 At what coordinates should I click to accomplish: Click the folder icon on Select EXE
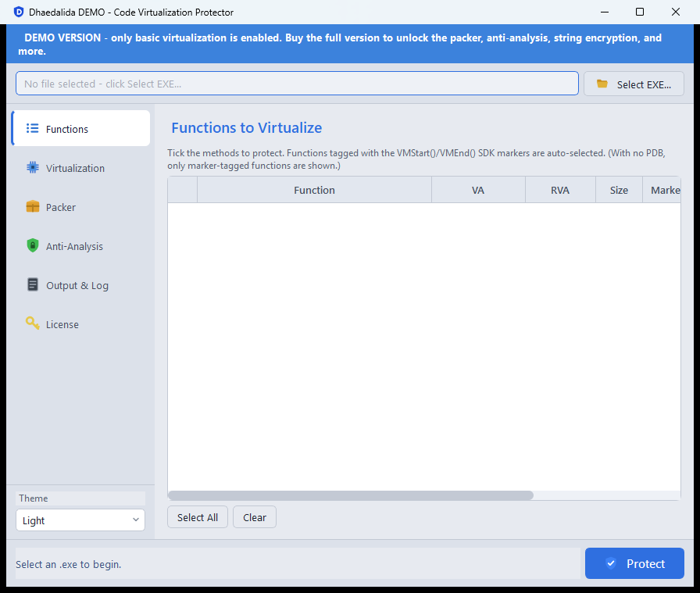pos(602,84)
